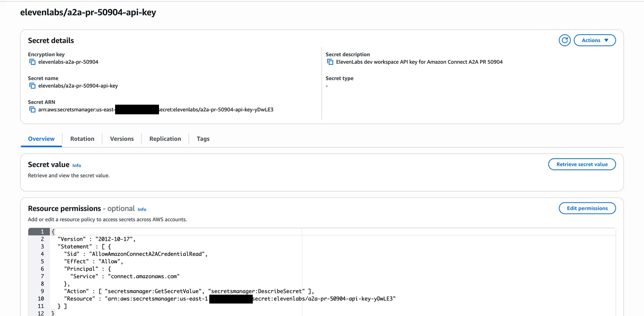Click Edit permissions button
Screen dimensions: 644x316
click(587, 208)
